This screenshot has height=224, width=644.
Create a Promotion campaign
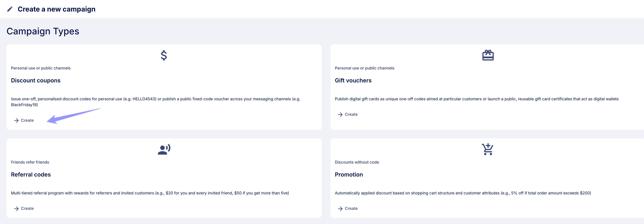pos(348,209)
